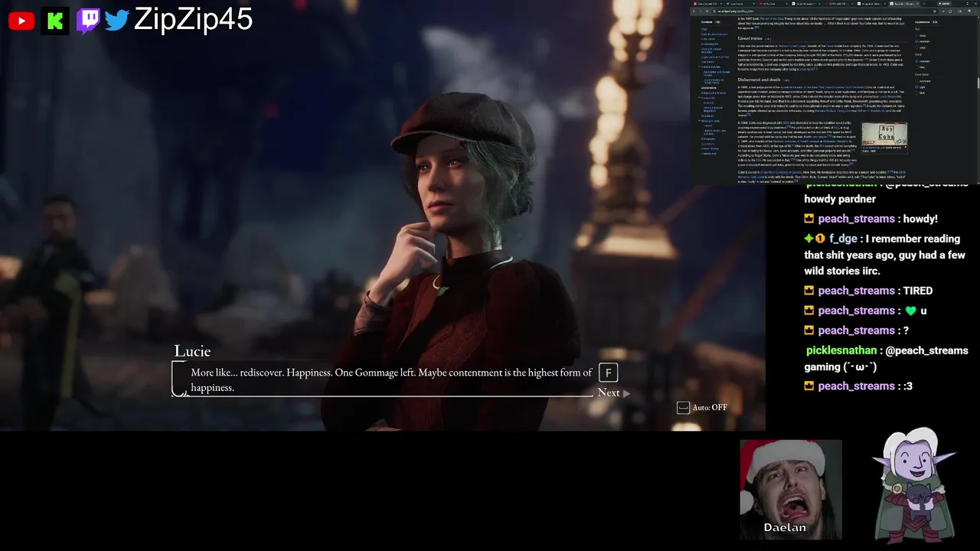
Task: Hide the Wikipedia Contents sidebar
Action: (717, 22)
